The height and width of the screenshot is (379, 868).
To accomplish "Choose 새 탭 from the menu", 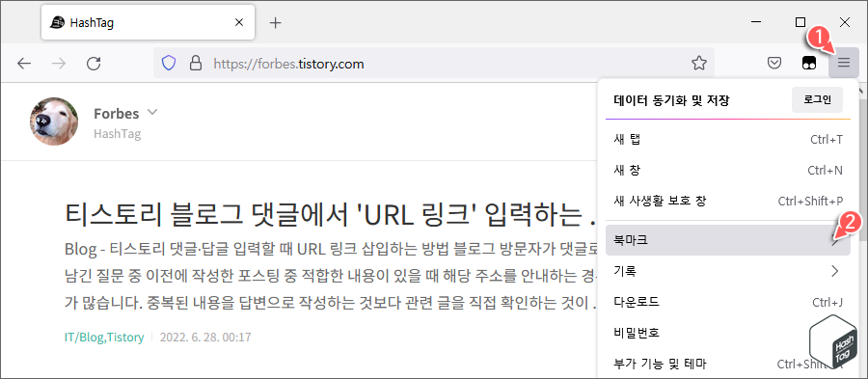I will pyautogui.click(x=728, y=140).
